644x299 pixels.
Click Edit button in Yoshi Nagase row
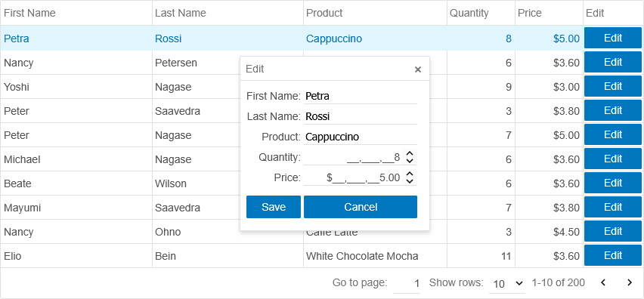point(613,86)
